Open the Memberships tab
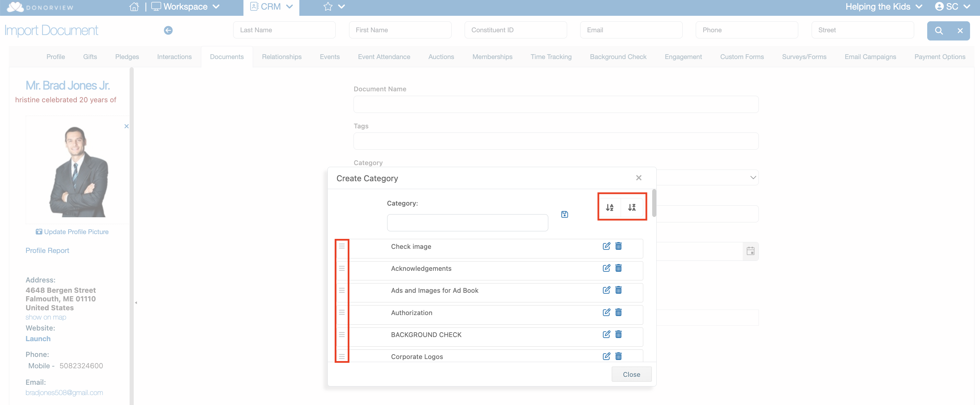Image resolution: width=980 pixels, height=405 pixels. point(492,57)
